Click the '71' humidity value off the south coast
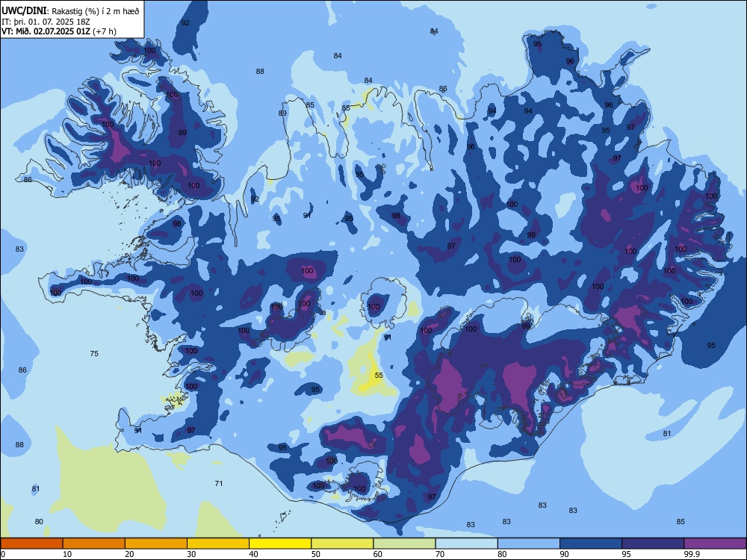 219,483
